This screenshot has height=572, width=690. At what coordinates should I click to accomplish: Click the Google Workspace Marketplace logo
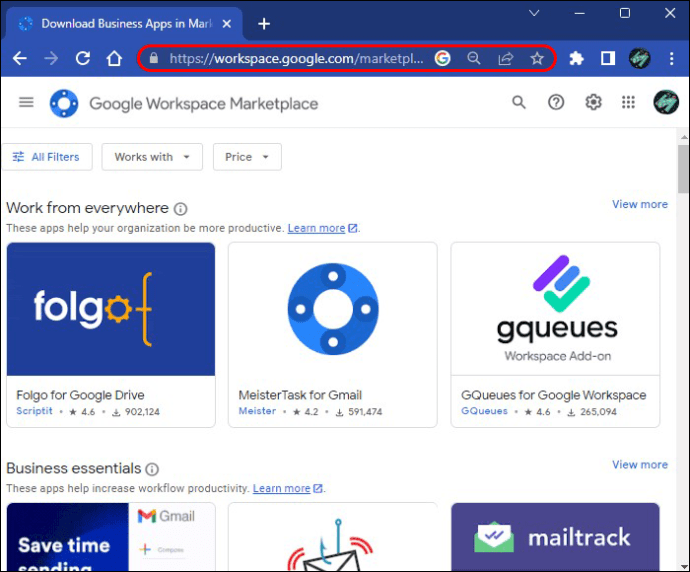(x=64, y=103)
